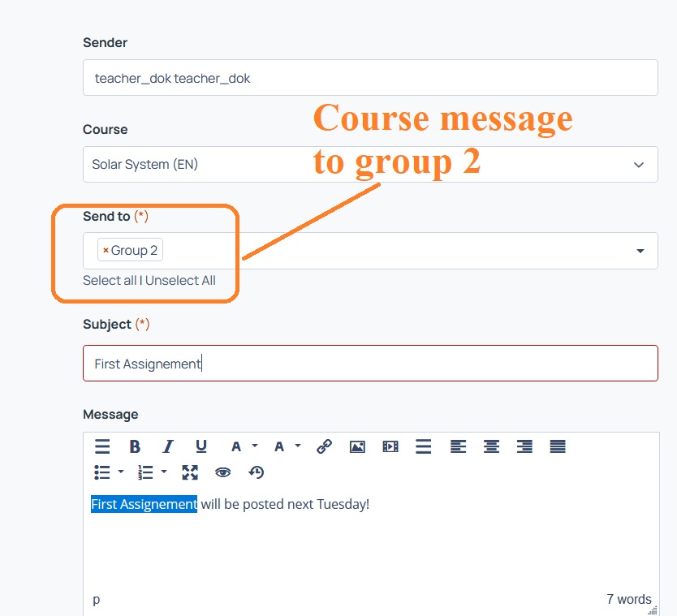Toggle bold formatting
The image size is (677, 616).
135,446
